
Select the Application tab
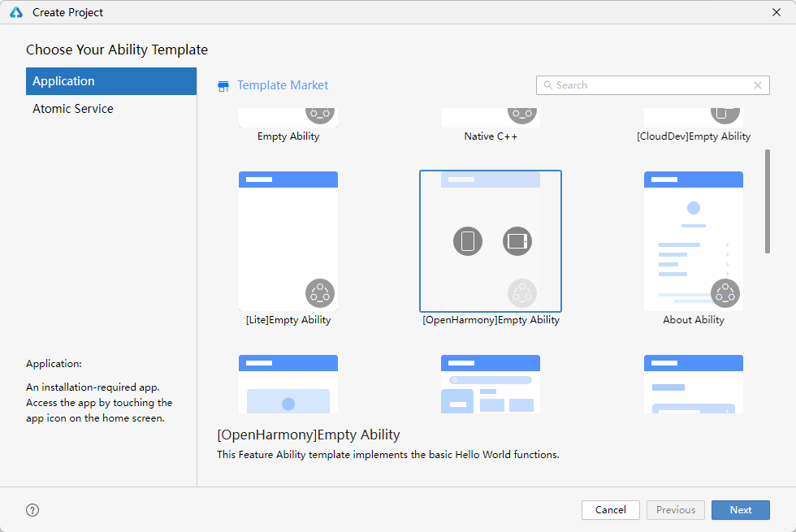pyautogui.click(x=111, y=81)
